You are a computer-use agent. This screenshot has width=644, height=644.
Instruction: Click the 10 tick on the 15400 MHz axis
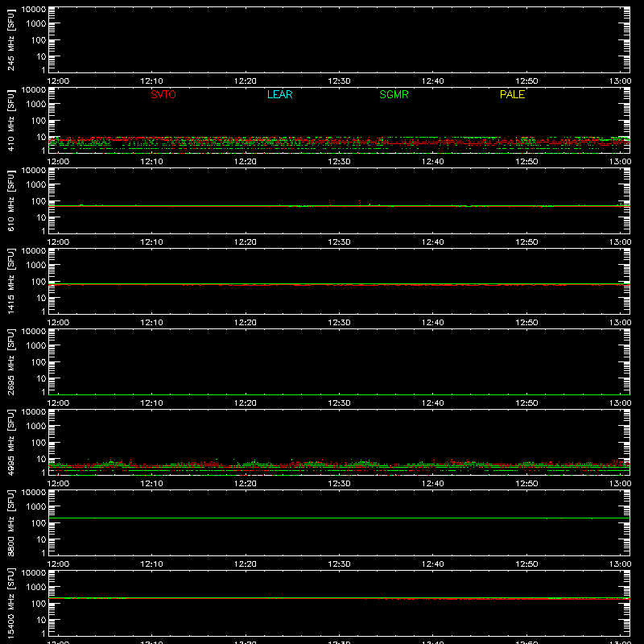point(41,620)
